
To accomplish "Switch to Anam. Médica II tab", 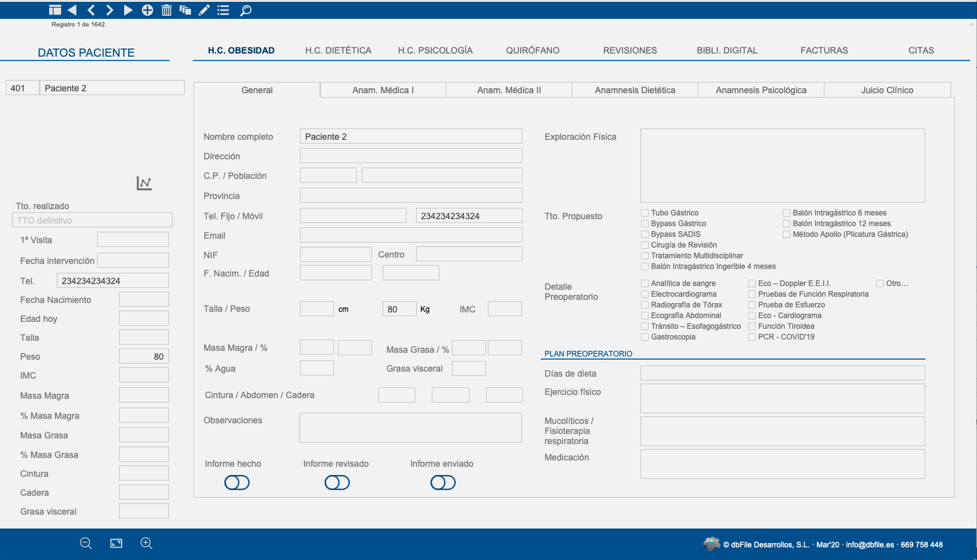I will [509, 90].
